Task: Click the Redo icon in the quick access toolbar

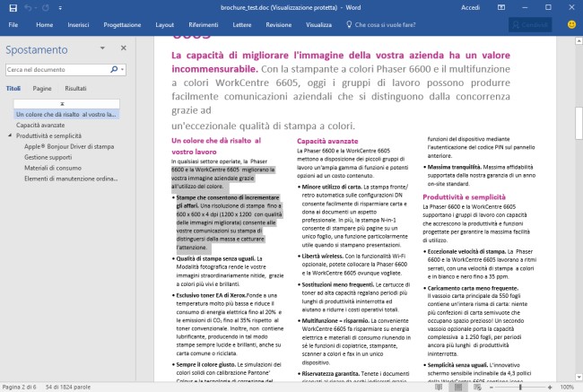Action: 45,8
